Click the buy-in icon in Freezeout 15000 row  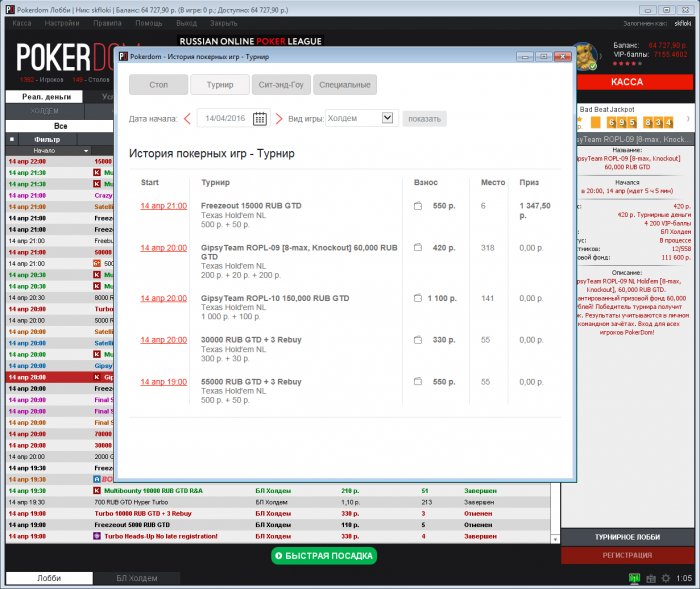(x=418, y=206)
